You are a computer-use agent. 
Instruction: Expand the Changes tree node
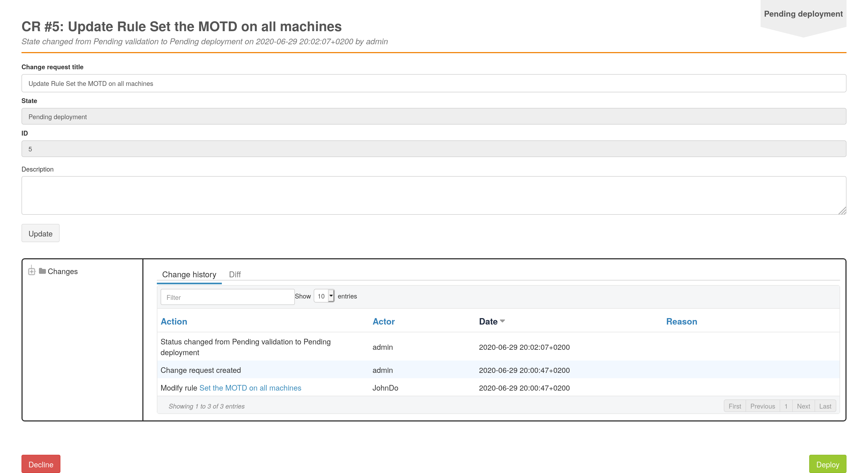[32, 271]
